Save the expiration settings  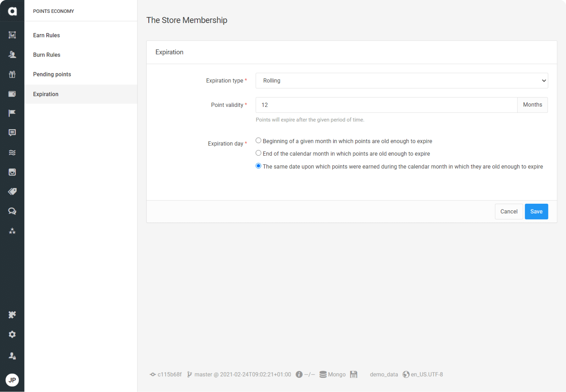536,211
